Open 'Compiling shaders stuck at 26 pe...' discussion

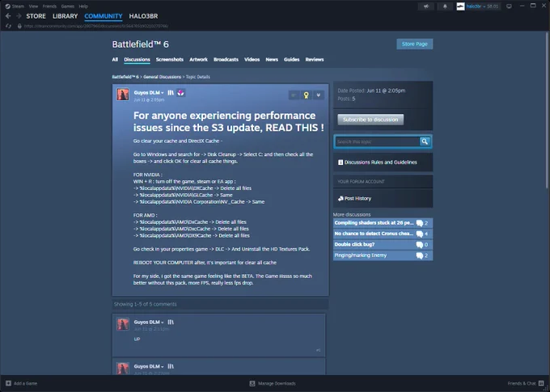click(x=383, y=223)
